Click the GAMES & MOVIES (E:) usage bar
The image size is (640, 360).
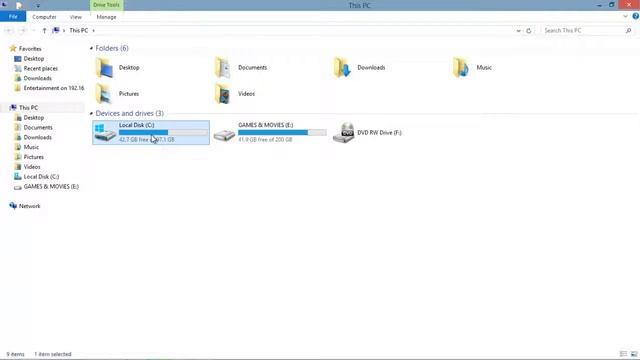[282, 132]
